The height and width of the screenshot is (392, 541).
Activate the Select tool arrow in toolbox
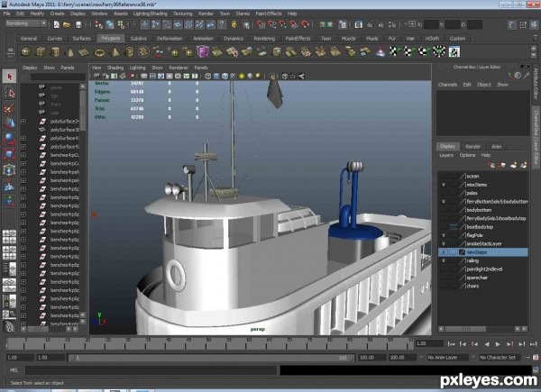click(x=9, y=77)
